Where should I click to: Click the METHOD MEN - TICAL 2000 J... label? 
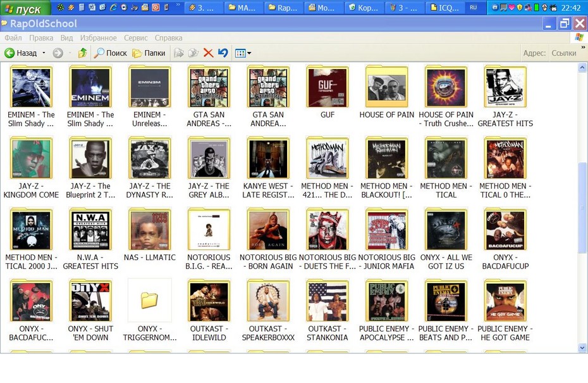[31, 261]
